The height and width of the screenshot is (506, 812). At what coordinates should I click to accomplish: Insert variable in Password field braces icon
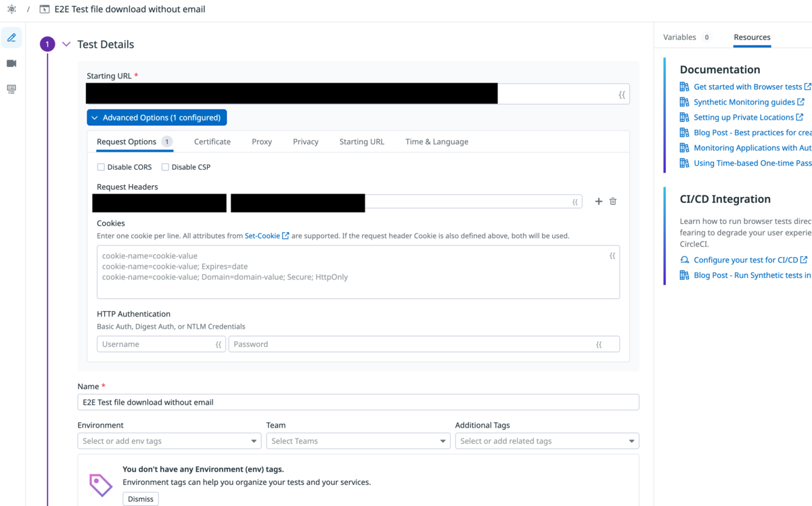599,344
